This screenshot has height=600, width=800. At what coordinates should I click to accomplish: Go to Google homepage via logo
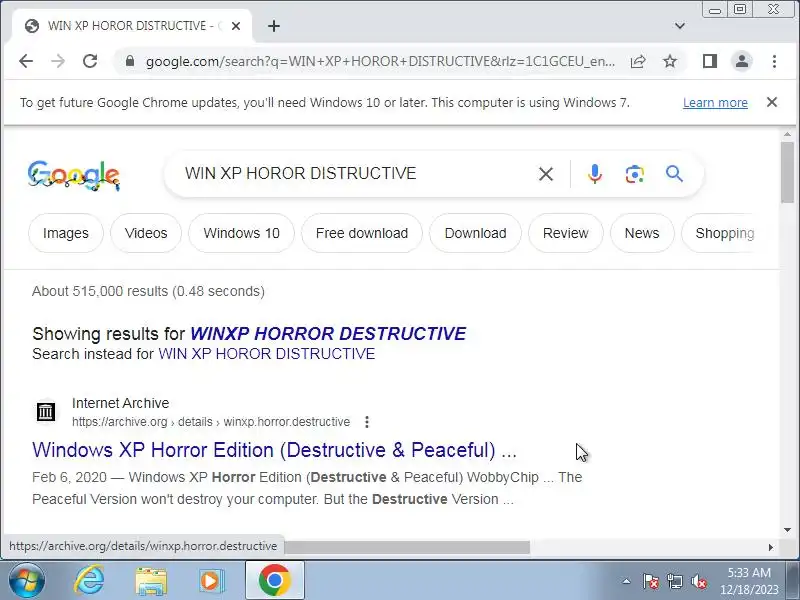tap(74, 175)
